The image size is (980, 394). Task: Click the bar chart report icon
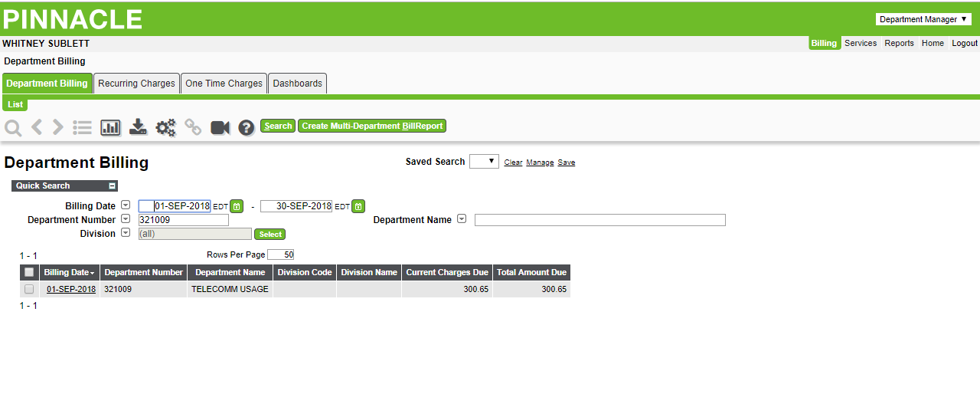pos(111,127)
